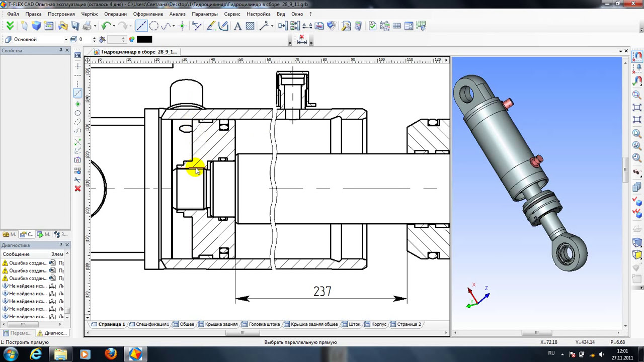This screenshot has width=644, height=362.
Task: Close the Диагностика panel
Action: click(x=67, y=245)
